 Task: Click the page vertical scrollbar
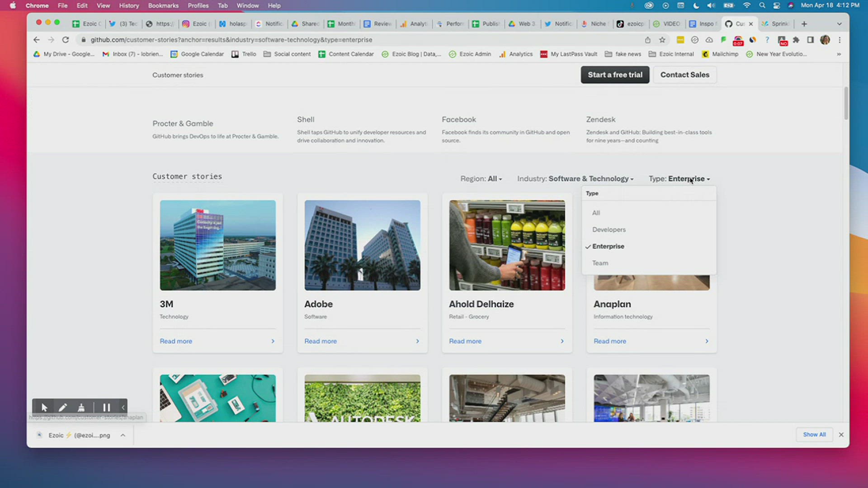(846, 104)
